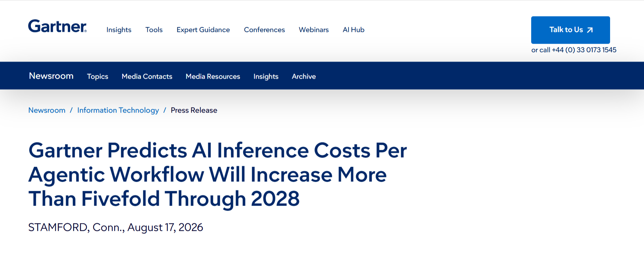The image size is (644, 253).
Task: Open Media Contacts
Action: coord(147,77)
